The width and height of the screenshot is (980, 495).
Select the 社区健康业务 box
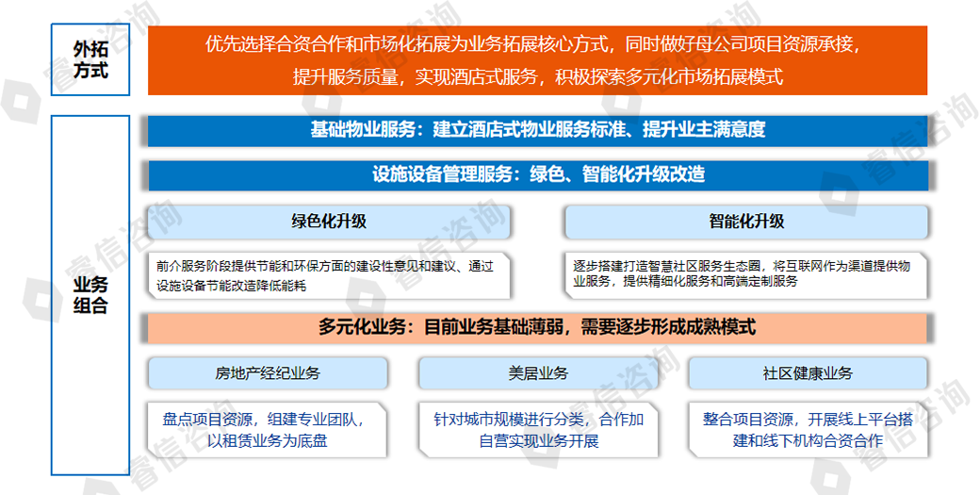808,373
